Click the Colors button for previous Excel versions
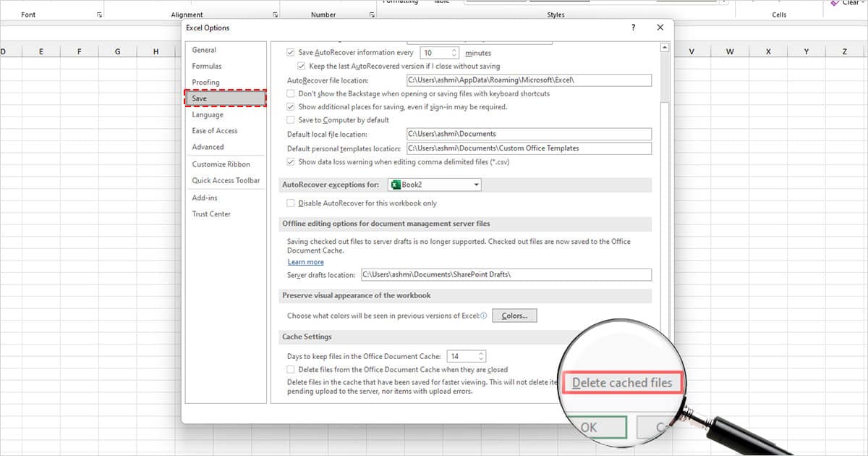This screenshot has width=868, height=456. tap(514, 315)
